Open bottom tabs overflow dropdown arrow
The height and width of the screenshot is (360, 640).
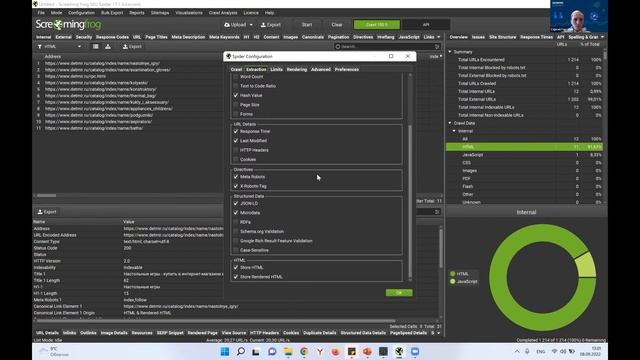[439, 333]
